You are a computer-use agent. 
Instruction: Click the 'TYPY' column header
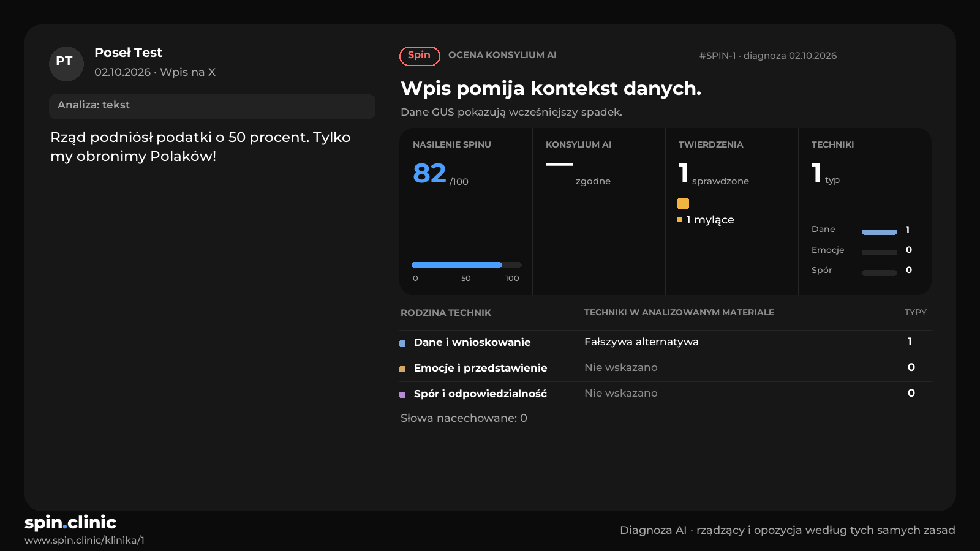click(x=916, y=312)
